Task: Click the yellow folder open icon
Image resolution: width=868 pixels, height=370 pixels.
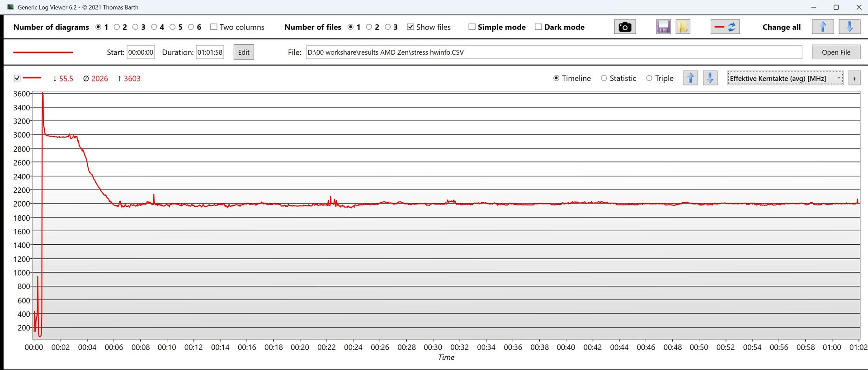Action: click(682, 27)
